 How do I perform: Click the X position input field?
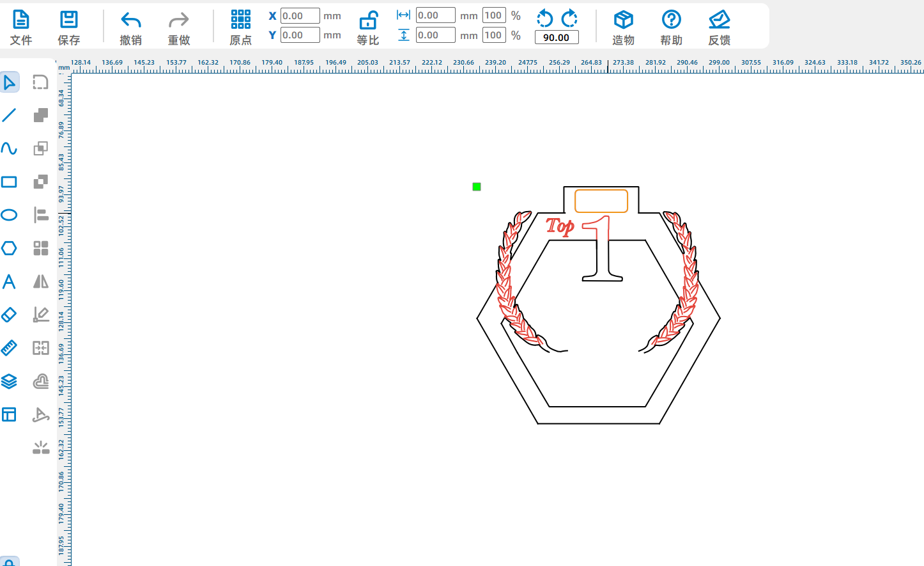coord(300,16)
